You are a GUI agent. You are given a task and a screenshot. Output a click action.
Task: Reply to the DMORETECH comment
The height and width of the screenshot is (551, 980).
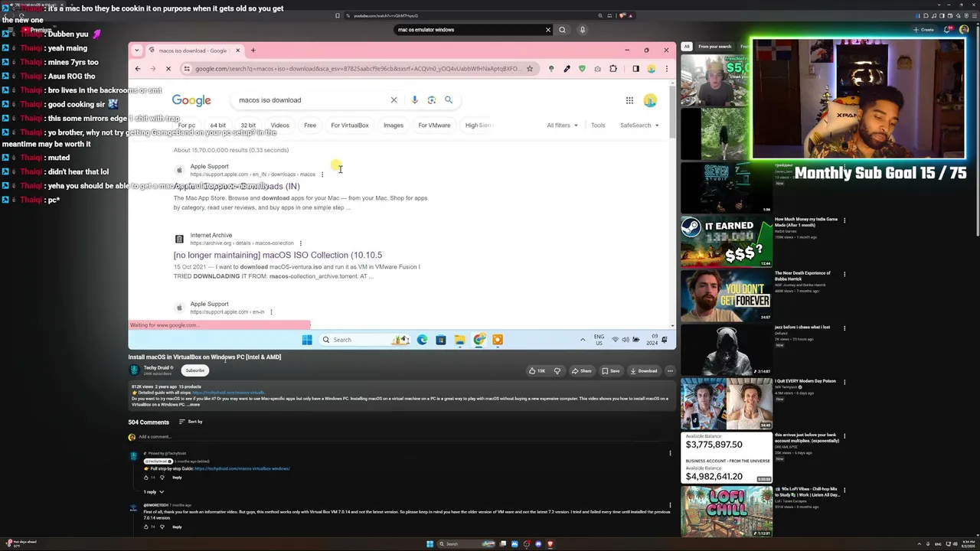tap(177, 527)
